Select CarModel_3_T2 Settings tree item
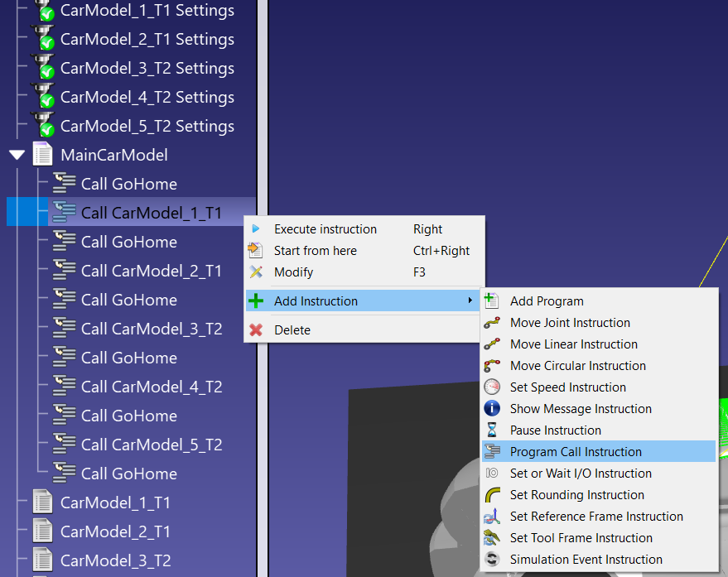Screen dimensions: 728x577 147,68
